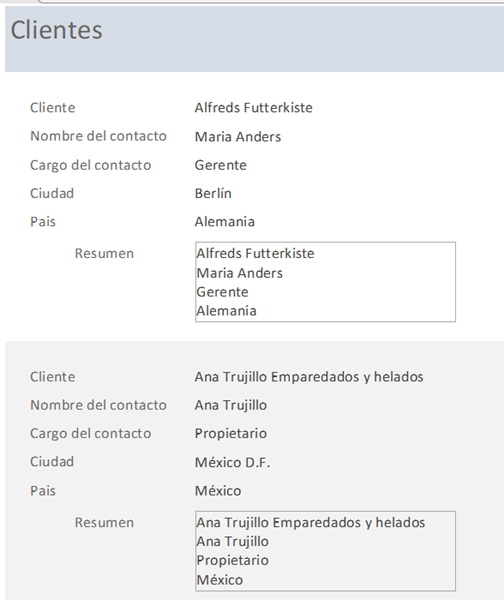Click the second Resumen label
The image size is (504, 600).
[x=104, y=522]
